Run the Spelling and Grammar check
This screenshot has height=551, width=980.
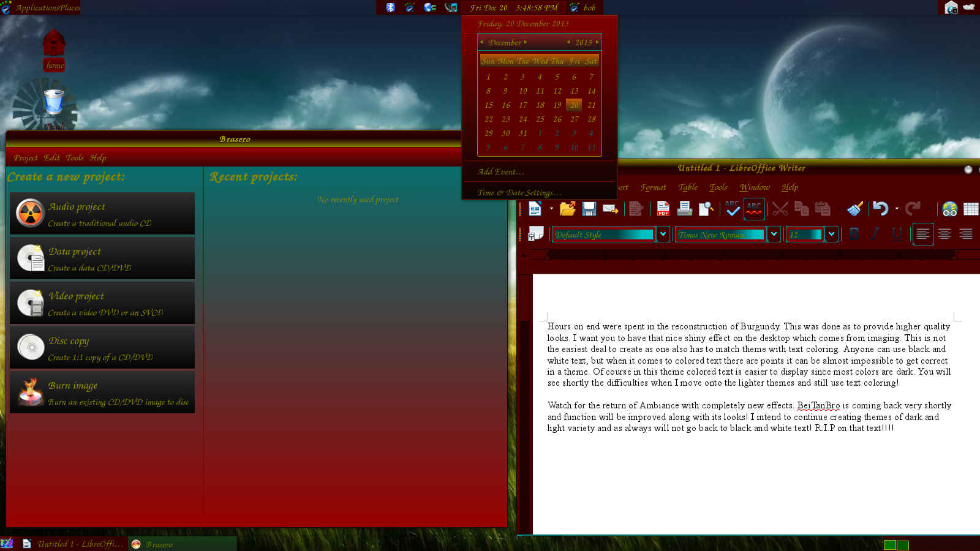(733, 209)
